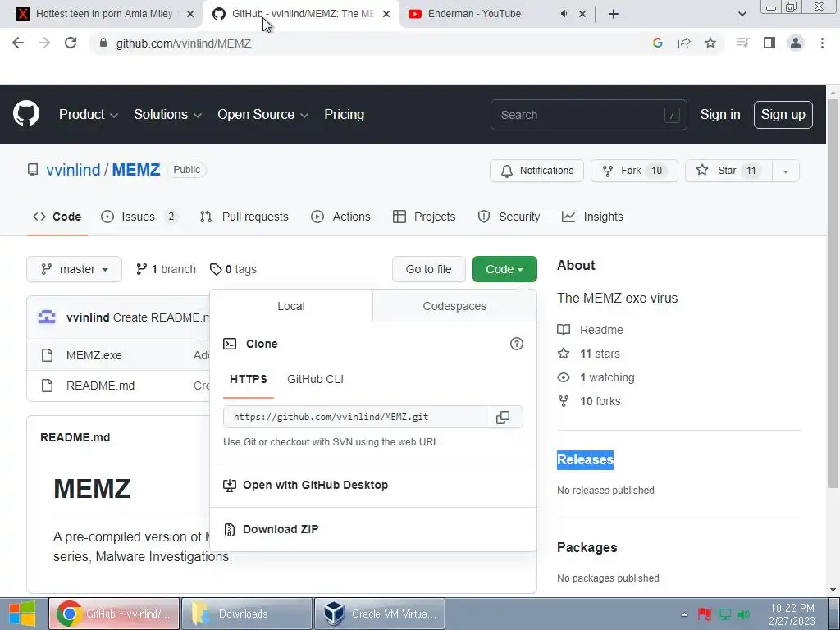Open MEMZ.exe file
The image size is (840, 630).
click(94, 355)
